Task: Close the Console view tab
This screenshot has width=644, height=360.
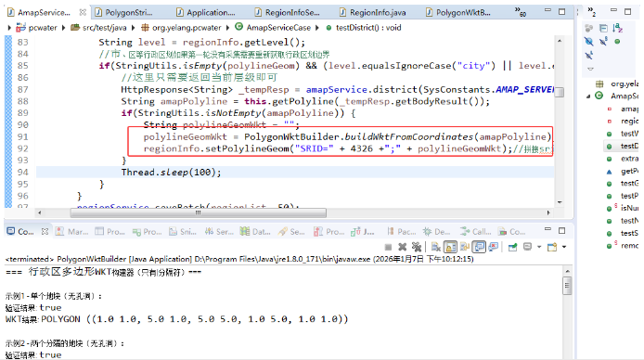Action: click(45, 232)
